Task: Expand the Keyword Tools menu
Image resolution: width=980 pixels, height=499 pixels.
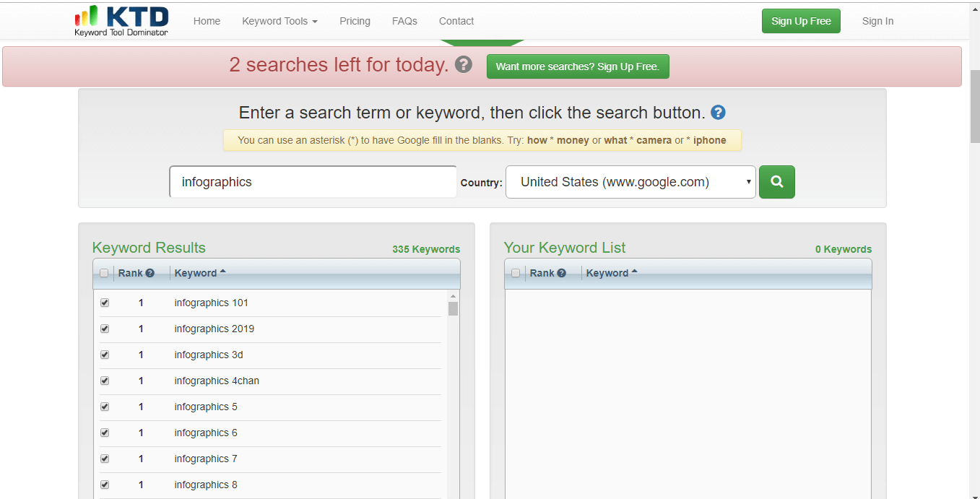Action: (x=279, y=21)
